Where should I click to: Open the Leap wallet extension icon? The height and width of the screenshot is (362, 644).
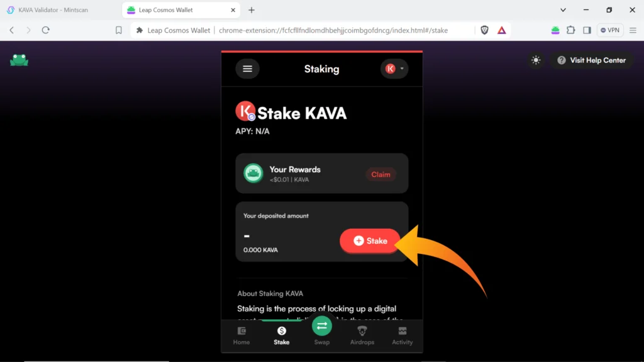tap(555, 30)
